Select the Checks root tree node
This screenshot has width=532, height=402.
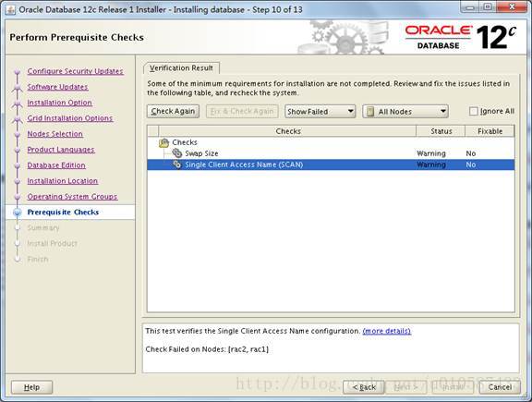185,142
